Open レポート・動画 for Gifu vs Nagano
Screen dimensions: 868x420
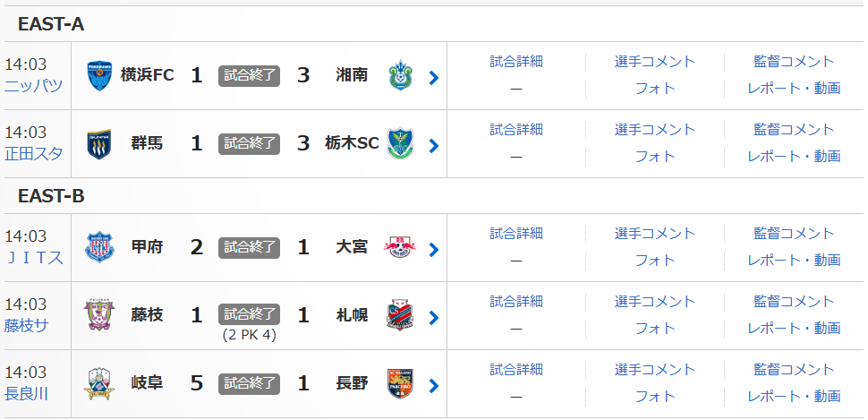(x=794, y=396)
